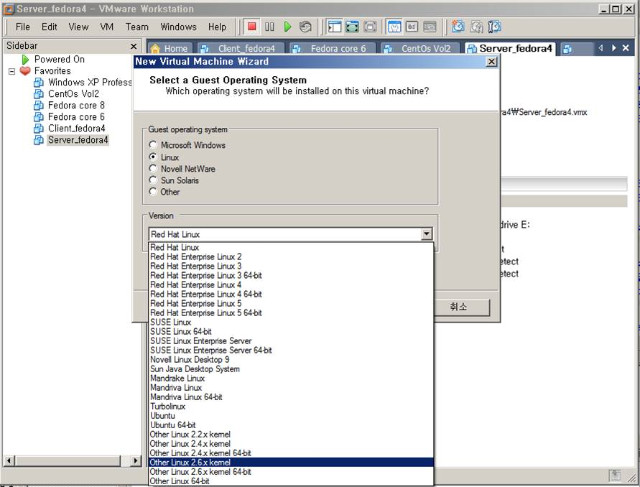Select the Linux radio button
Viewport: 640px width, 487px height.
[x=153, y=156]
